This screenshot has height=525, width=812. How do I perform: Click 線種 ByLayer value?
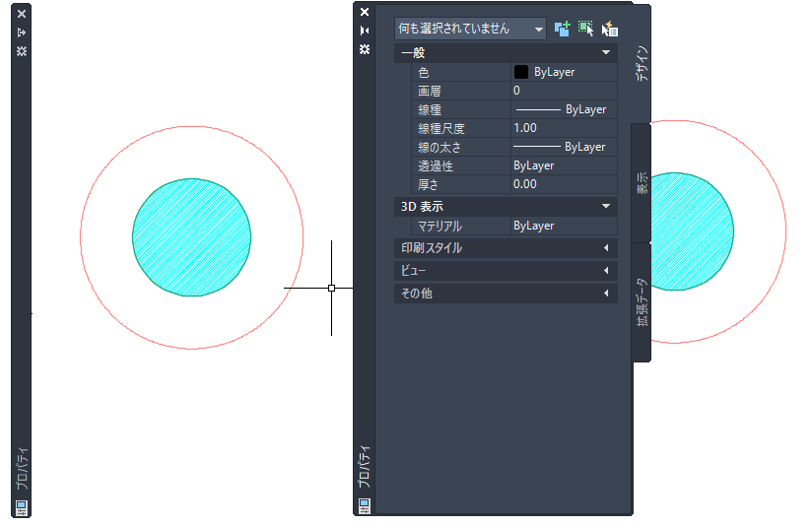click(x=564, y=109)
